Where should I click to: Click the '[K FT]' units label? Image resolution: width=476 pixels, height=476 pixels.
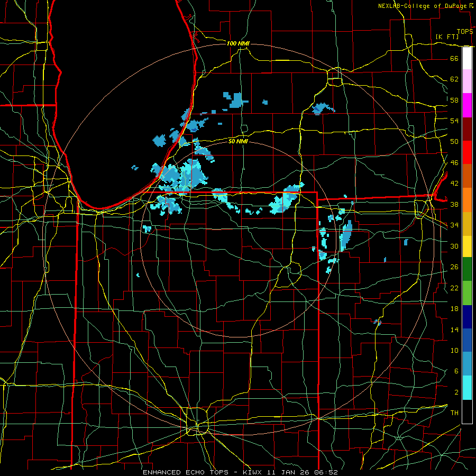tap(447, 36)
